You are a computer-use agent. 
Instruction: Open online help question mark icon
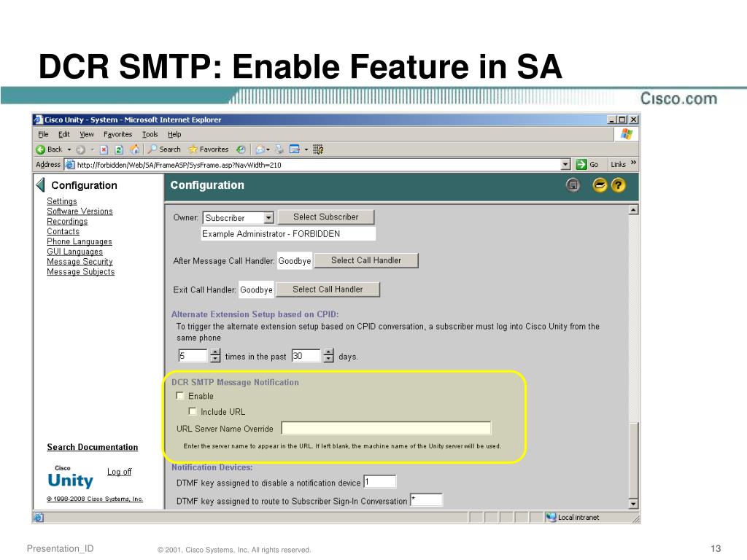pos(618,185)
